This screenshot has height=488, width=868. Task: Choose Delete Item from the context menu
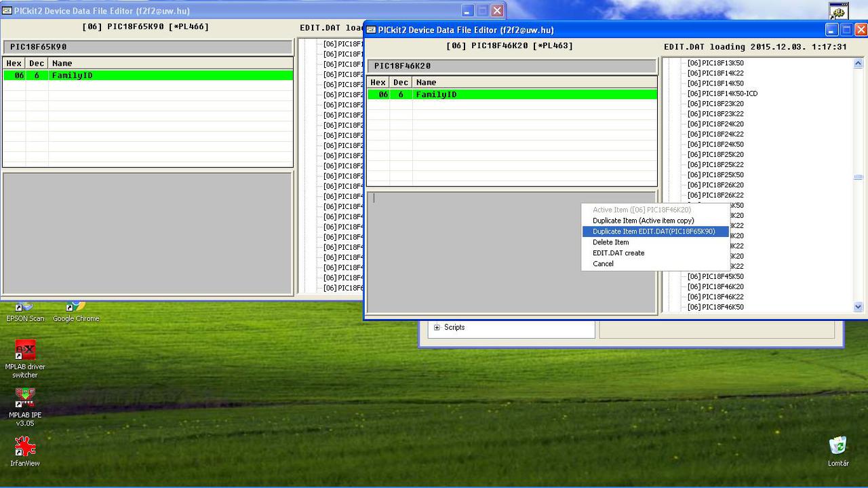point(610,242)
